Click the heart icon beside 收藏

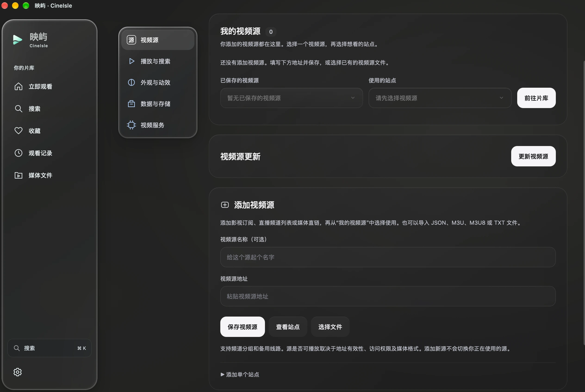(19, 131)
